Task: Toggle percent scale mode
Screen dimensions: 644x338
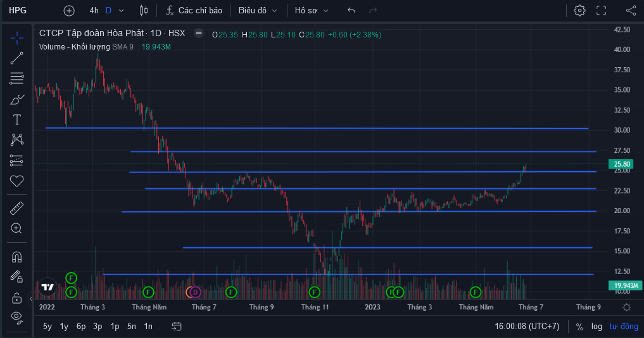Action: tap(579, 327)
